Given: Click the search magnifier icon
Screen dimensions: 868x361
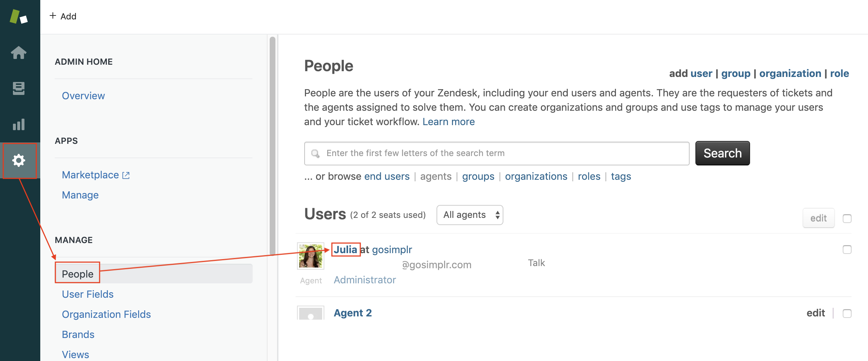Looking at the screenshot, I should (x=315, y=154).
